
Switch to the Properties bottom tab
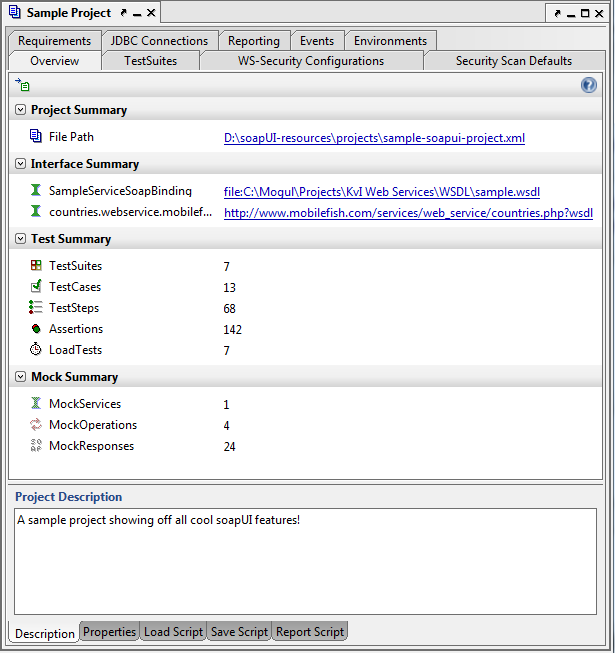point(109,631)
